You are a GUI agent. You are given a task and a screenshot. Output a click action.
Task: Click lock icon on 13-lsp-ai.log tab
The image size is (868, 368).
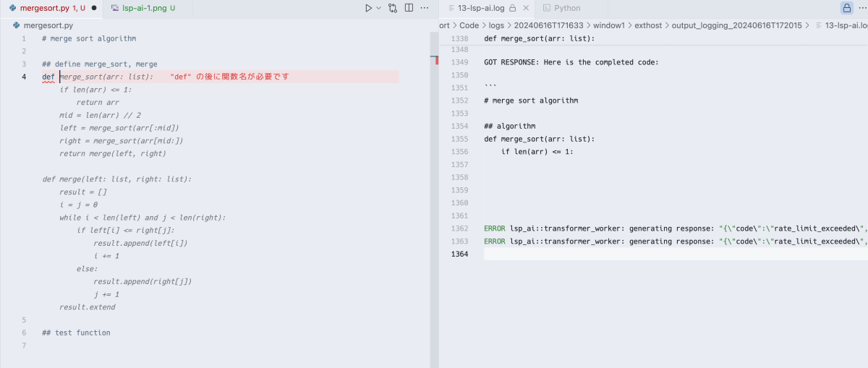pyautogui.click(x=512, y=8)
